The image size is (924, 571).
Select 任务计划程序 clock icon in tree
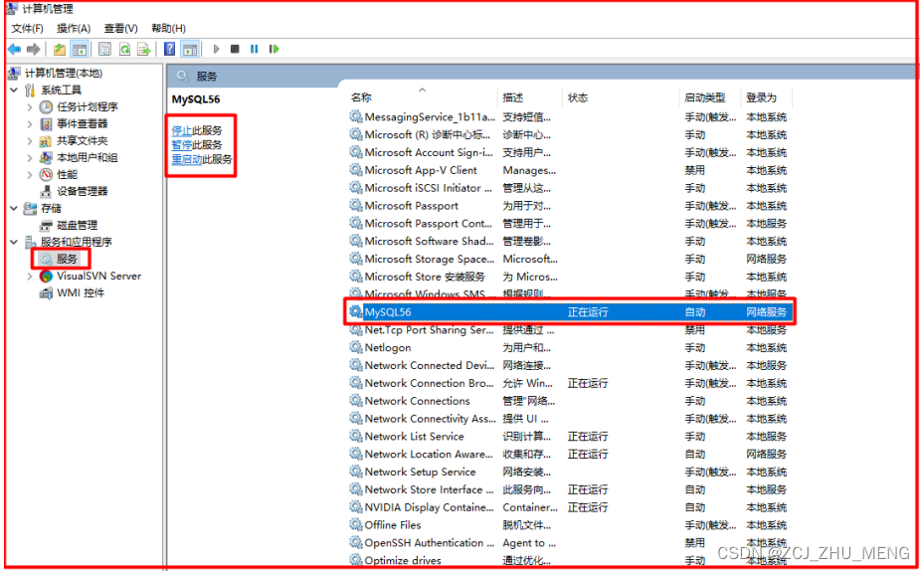tap(46, 107)
